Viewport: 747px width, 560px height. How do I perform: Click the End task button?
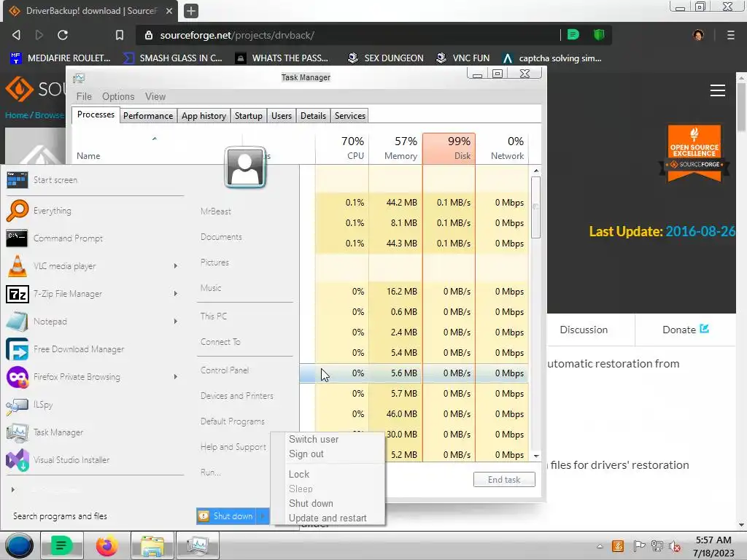click(x=504, y=480)
